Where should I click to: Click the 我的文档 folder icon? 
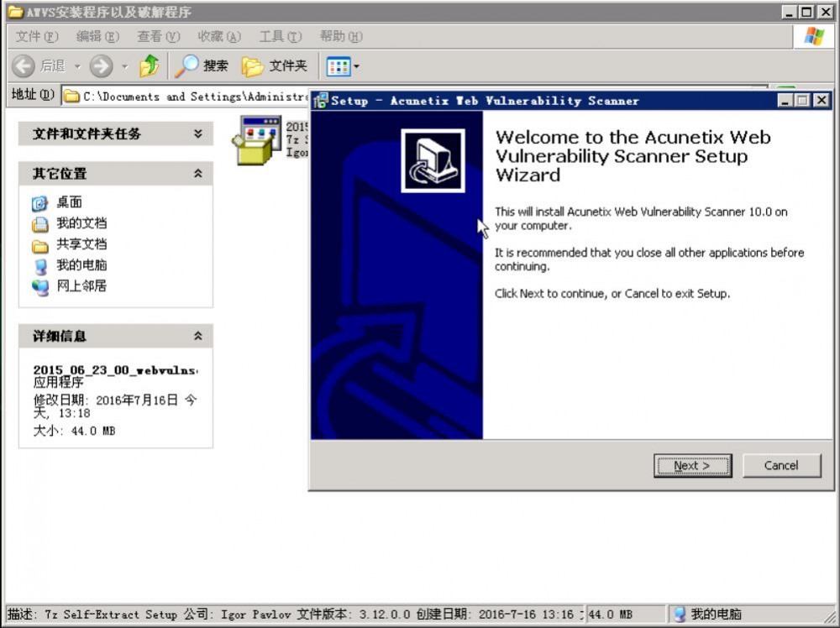click(x=40, y=224)
